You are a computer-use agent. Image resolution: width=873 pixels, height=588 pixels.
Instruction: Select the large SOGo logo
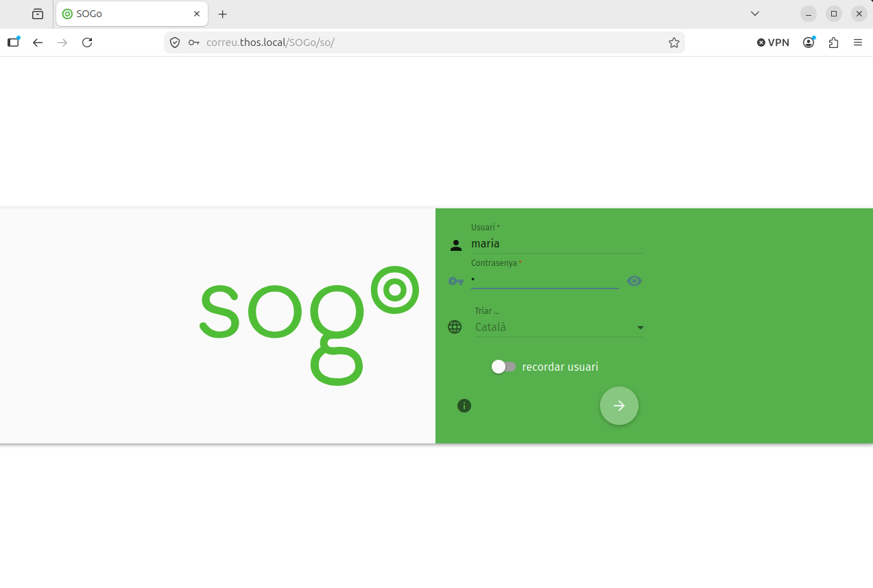point(309,326)
